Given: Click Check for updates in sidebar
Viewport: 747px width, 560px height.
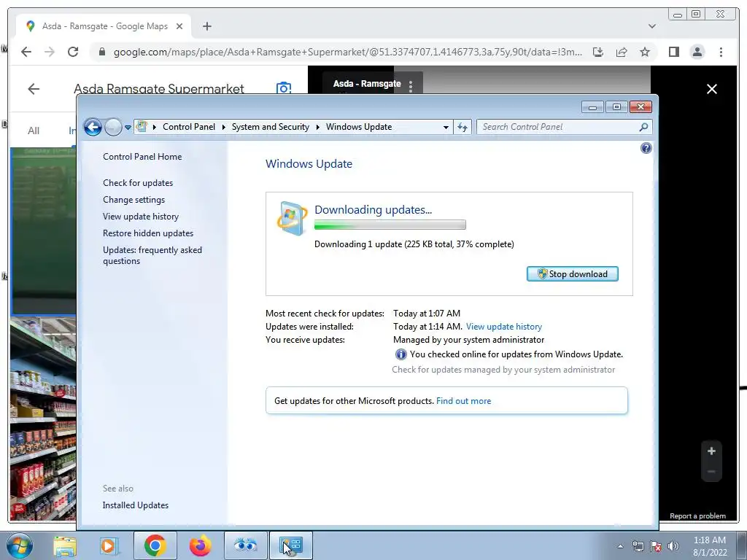Looking at the screenshot, I should click(x=138, y=183).
